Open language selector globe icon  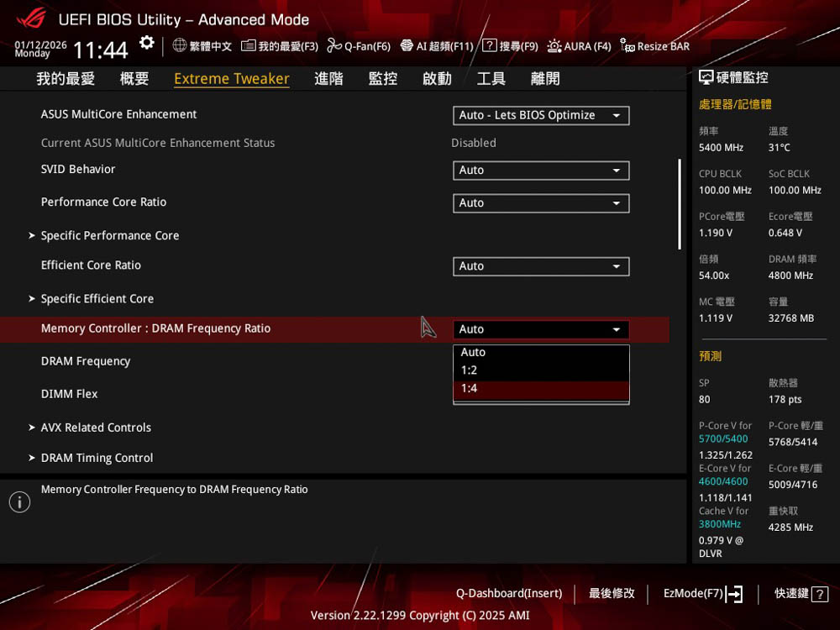click(x=180, y=45)
